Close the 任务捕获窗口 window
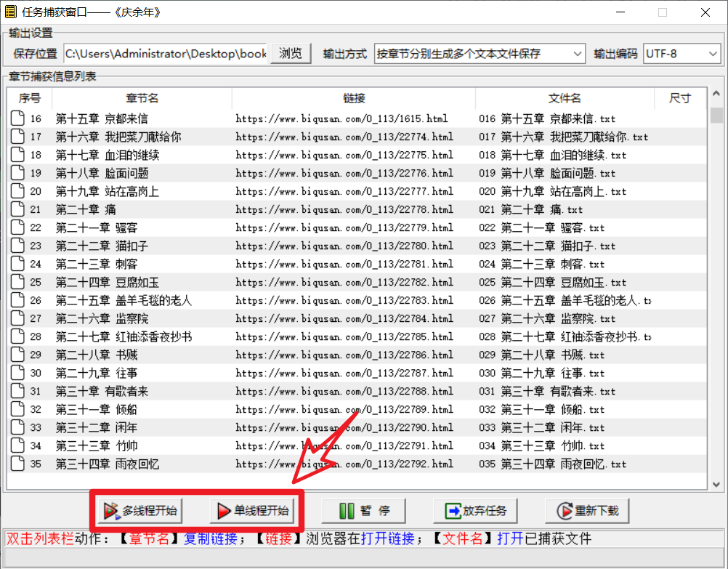 [x=705, y=12]
